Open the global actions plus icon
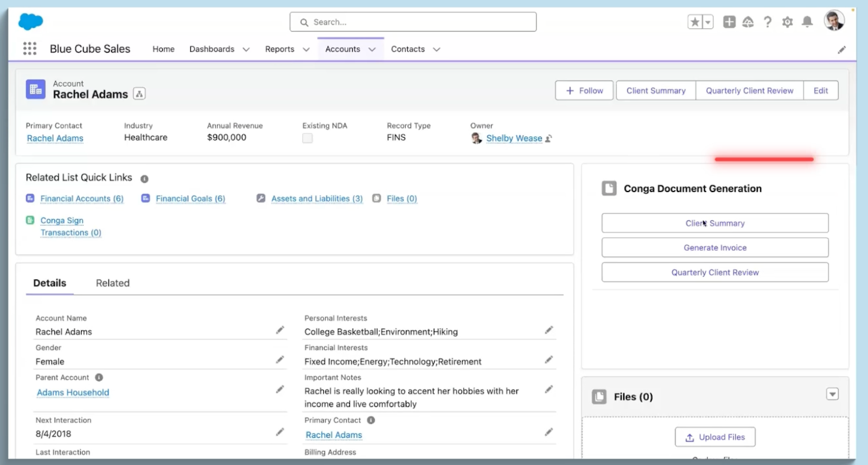868x465 pixels. [x=729, y=22]
